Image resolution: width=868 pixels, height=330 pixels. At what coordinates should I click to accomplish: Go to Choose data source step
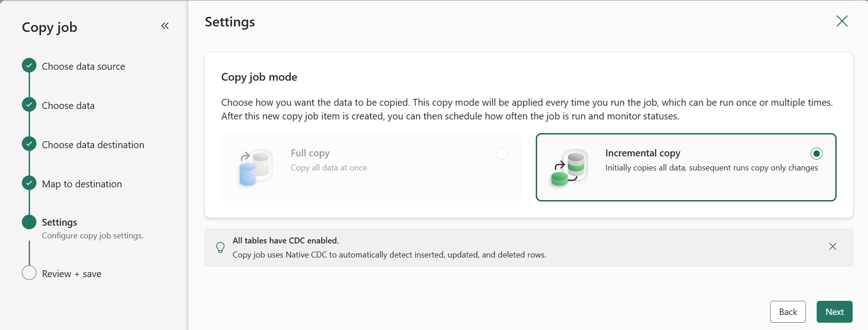[83, 67]
